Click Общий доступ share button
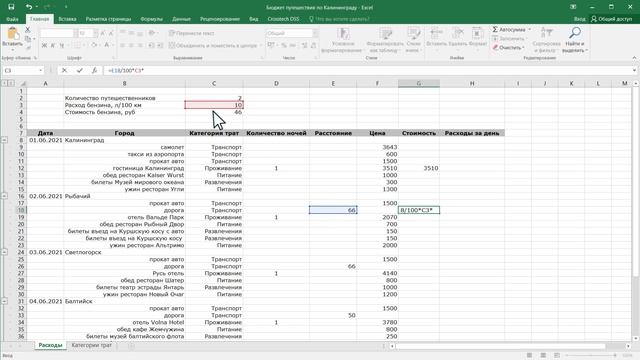The height and width of the screenshot is (360, 640). [611, 19]
